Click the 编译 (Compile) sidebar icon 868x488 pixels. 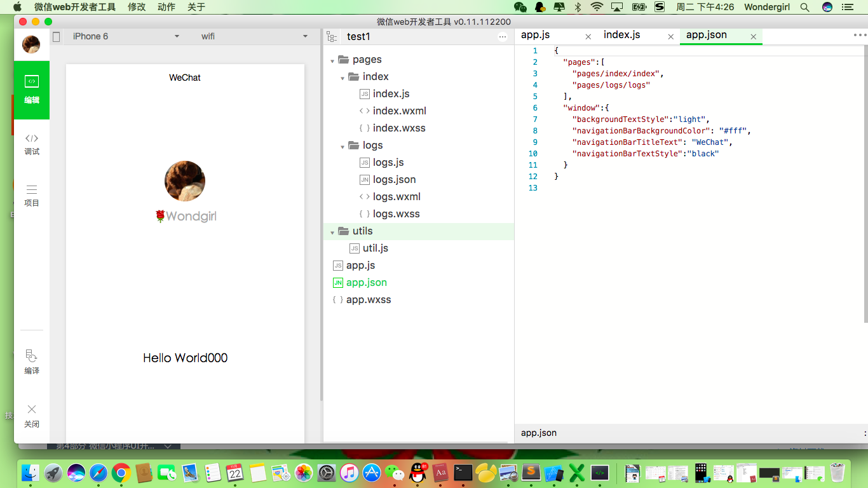coord(32,362)
